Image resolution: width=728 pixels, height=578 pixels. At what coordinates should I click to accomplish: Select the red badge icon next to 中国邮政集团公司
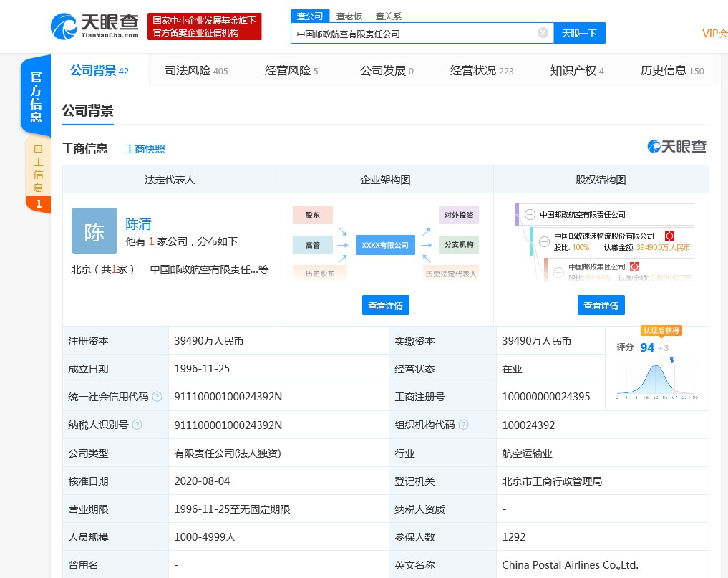tap(634, 266)
